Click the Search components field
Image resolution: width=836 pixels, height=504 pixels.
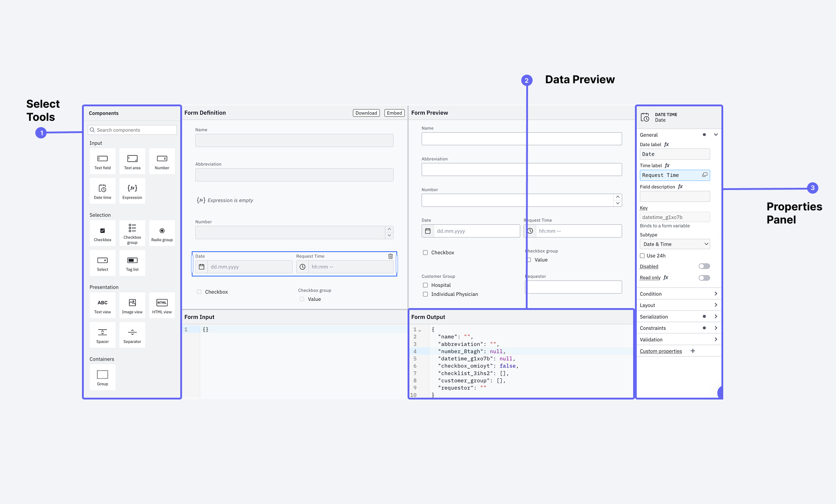coord(132,130)
